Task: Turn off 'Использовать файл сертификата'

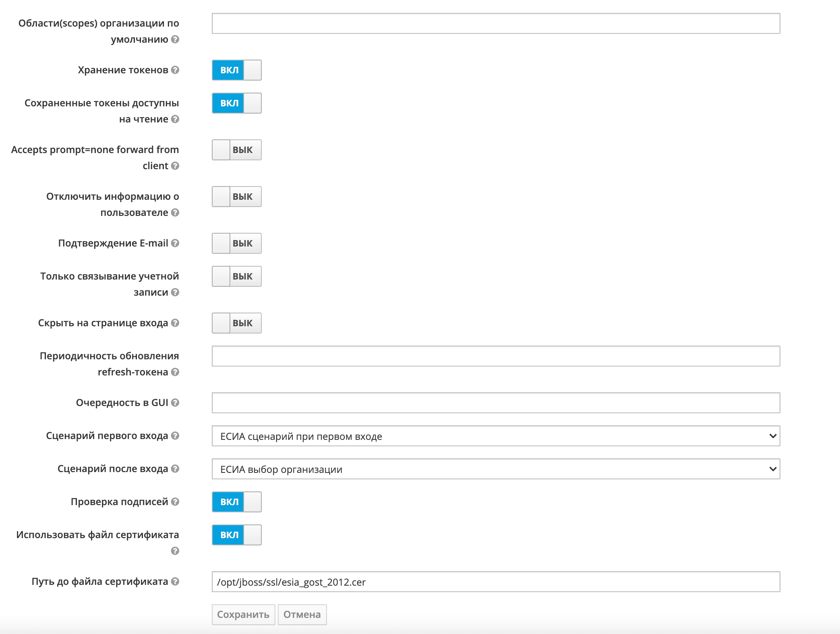Action: tap(237, 535)
